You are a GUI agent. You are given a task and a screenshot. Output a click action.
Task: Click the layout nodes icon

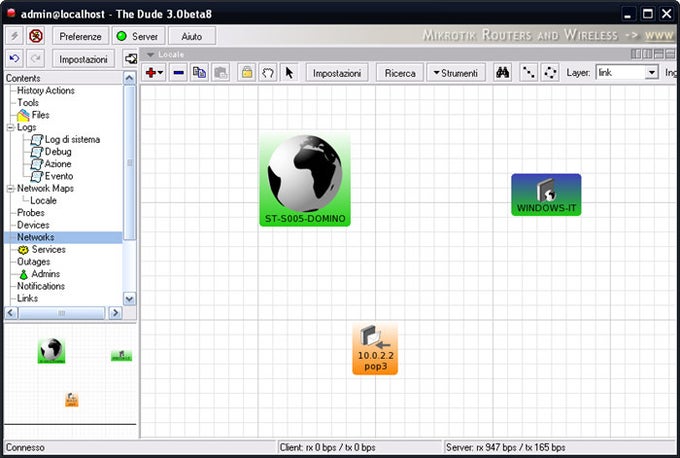[x=528, y=73]
